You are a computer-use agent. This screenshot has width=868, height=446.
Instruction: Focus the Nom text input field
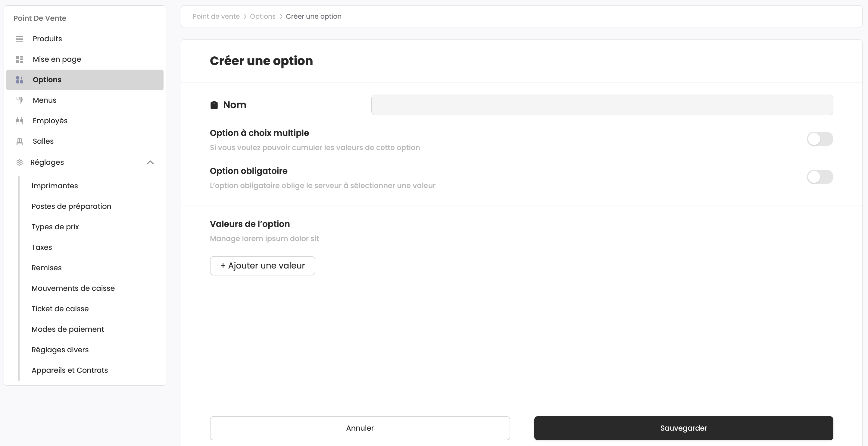tap(602, 105)
